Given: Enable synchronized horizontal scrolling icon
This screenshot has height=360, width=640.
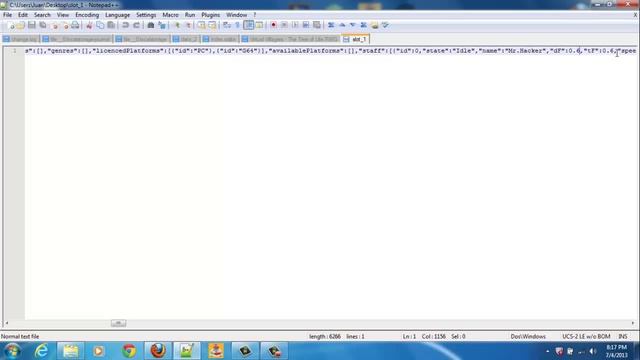Looking at the screenshot, I should (x=212, y=25).
